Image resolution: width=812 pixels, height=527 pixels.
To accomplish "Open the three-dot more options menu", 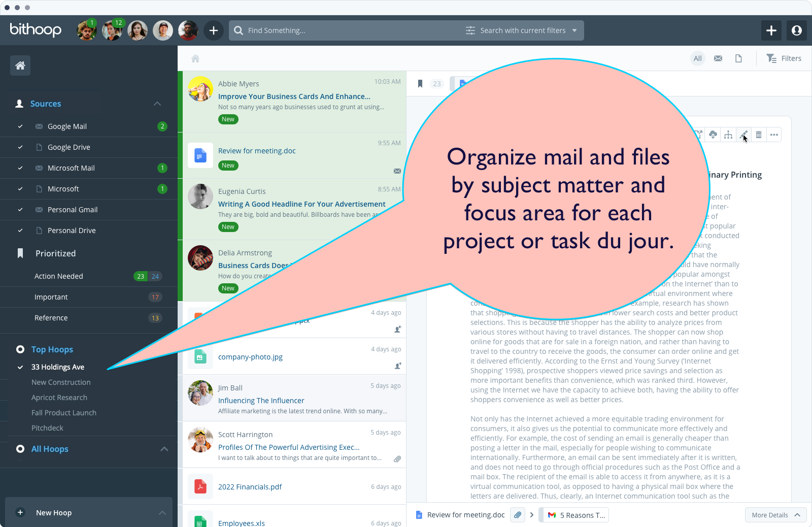I will tap(774, 135).
